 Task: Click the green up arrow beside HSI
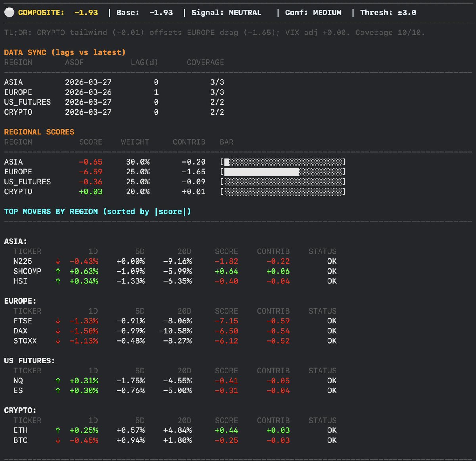click(x=58, y=281)
